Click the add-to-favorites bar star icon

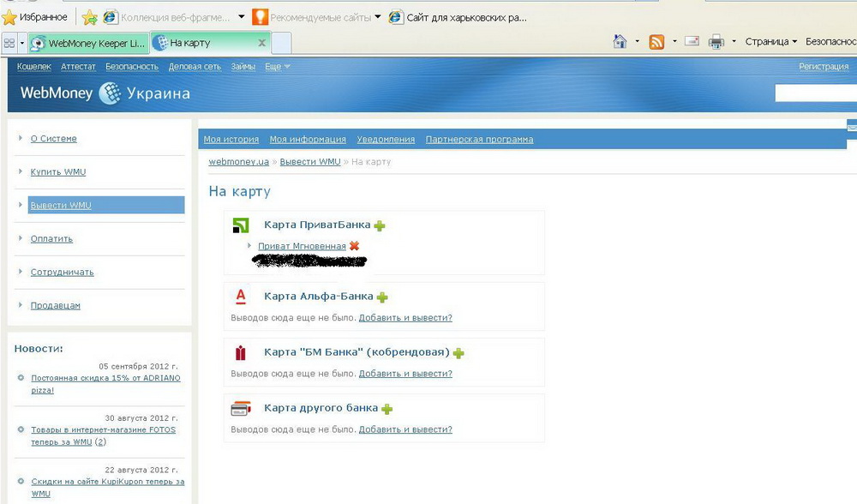point(89,17)
